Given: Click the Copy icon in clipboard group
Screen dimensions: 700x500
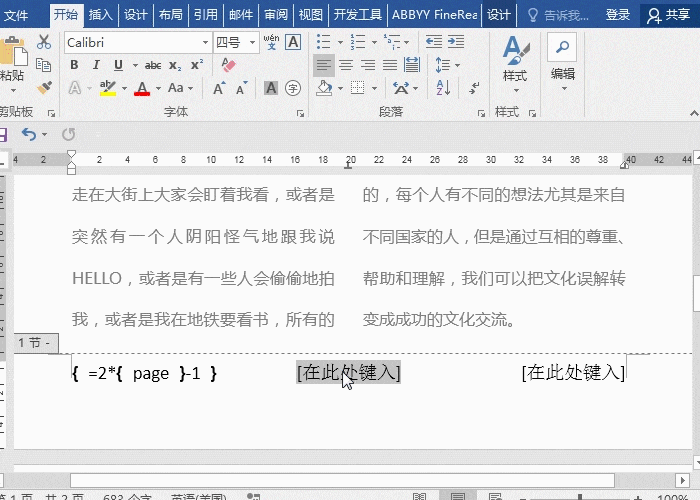Looking at the screenshot, I should tap(43, 65).
